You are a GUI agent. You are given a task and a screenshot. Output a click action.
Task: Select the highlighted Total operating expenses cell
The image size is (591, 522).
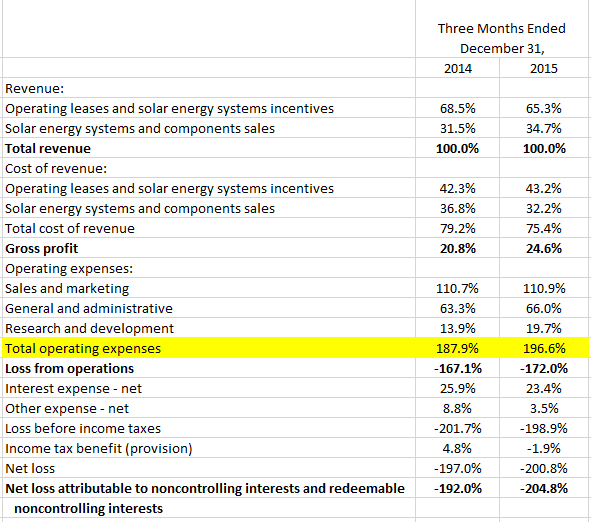tap(209, 348)
